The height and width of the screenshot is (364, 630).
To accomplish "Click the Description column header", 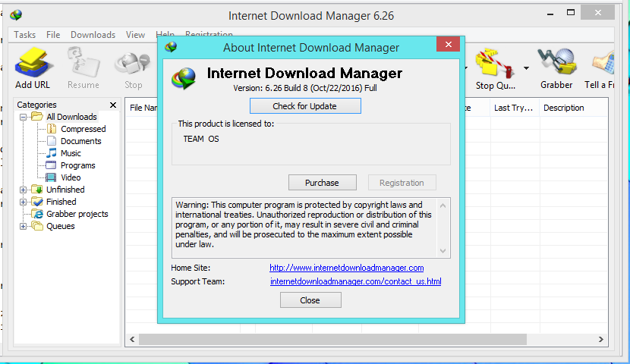I will (x=573, y=108).
